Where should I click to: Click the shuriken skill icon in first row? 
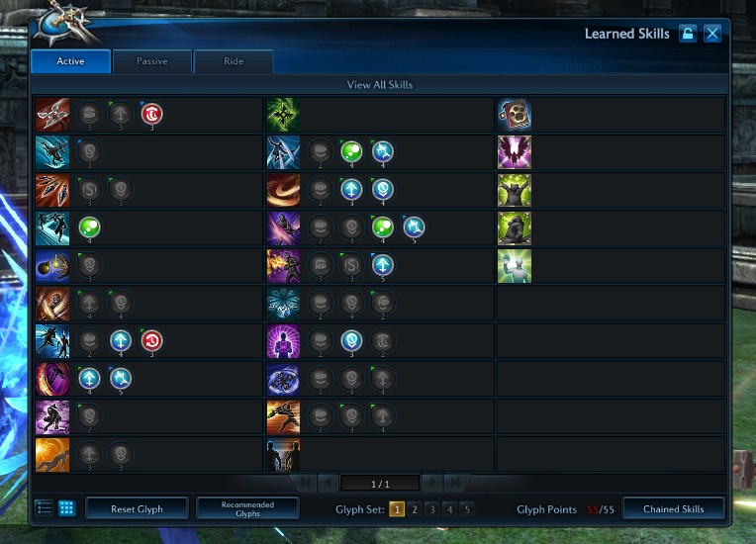(52, 115)
